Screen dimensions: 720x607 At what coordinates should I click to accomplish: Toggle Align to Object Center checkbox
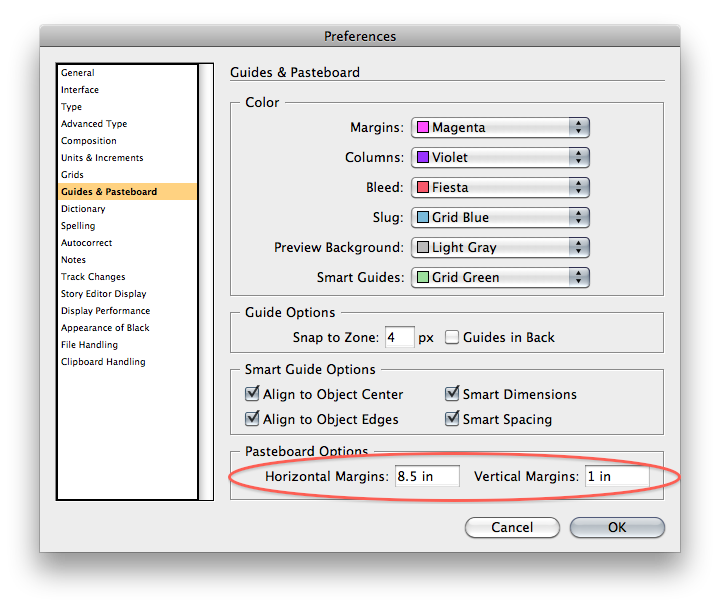pyautogui.click(x=252, y=393)
